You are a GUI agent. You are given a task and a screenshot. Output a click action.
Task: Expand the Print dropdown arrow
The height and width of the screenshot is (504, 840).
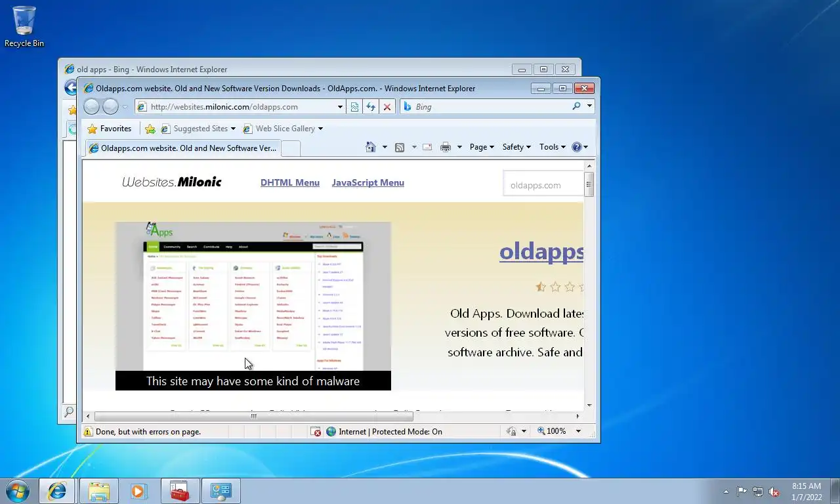tap(459, 147)
